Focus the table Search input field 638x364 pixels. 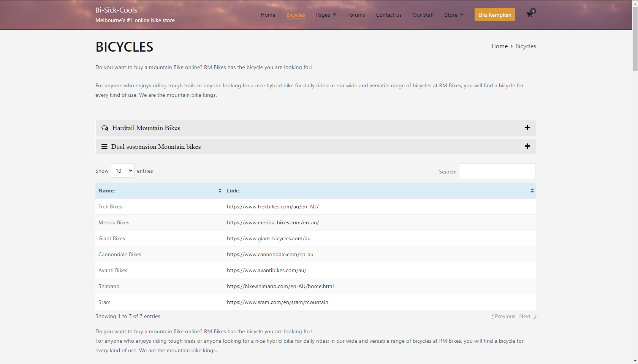pos(497,171)
